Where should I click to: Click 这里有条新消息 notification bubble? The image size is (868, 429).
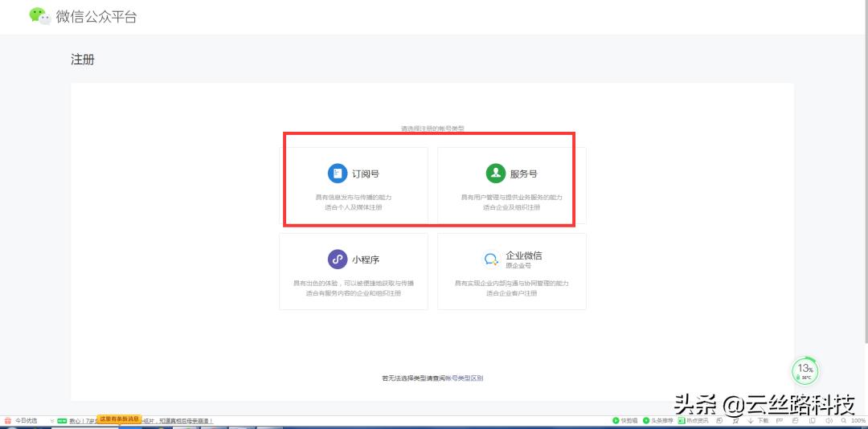120,419
